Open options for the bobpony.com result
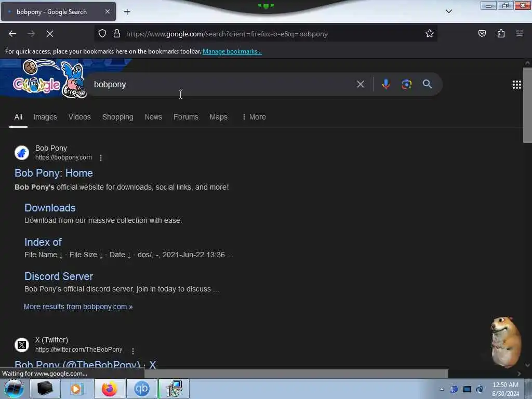The image size is (532, 399). pos(101,158)
